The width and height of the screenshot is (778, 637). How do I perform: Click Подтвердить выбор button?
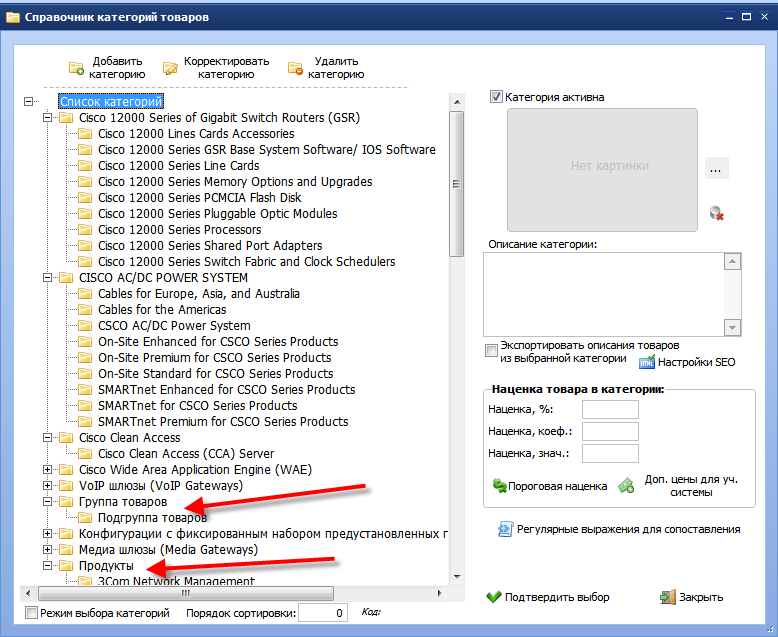click(x=548, y=597)
